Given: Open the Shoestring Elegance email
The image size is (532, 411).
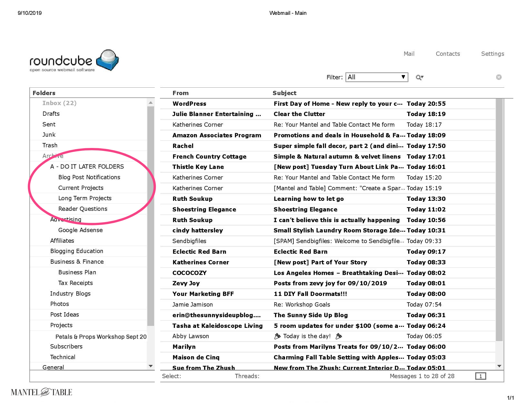Looking at the screenshot, I should pos(328,210).
